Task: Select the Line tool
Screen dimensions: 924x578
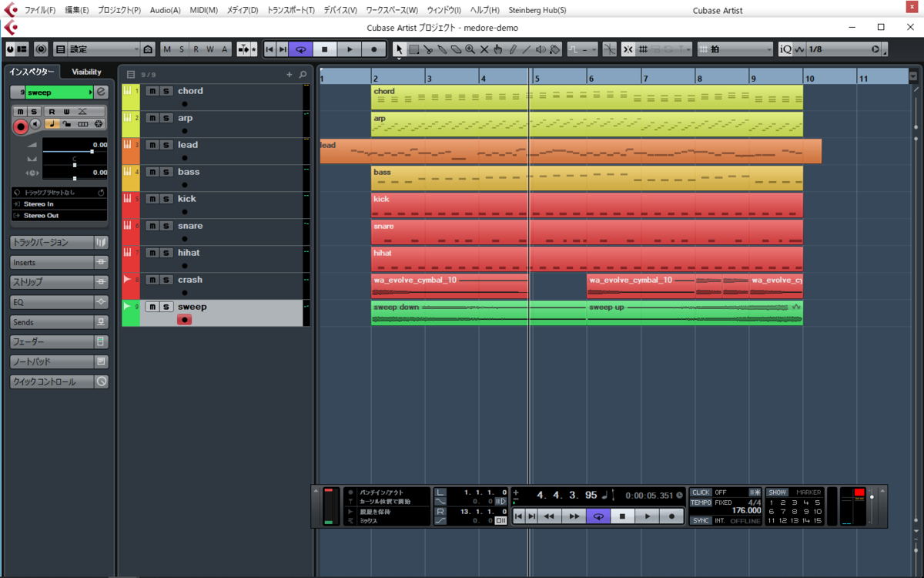Action: [527, 49]
